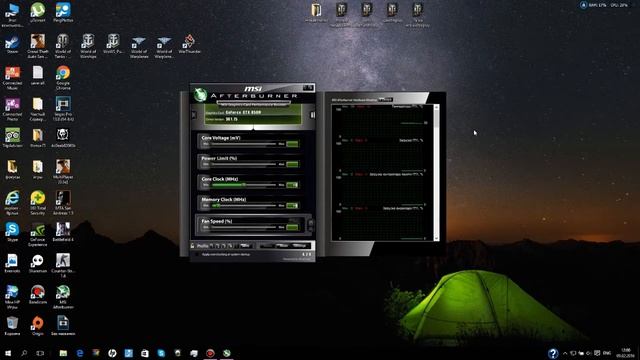Click the Power Limit value box
The image size is (640, 360).
coord(292,164)
